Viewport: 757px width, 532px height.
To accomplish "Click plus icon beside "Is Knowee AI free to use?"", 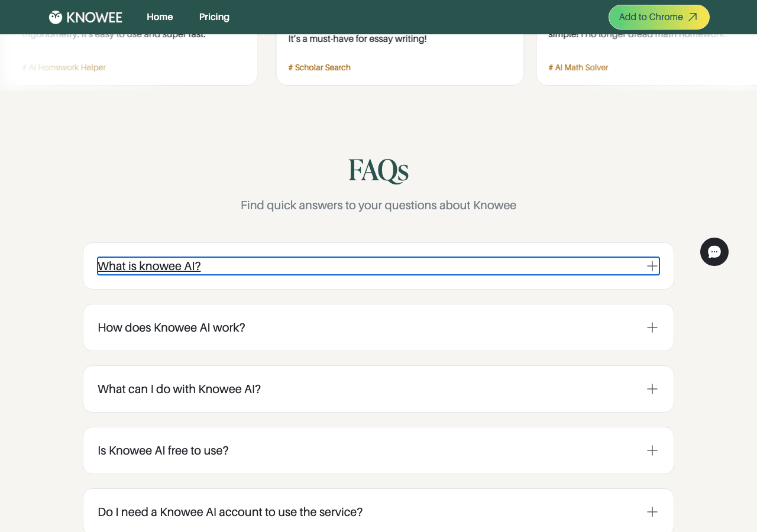I will [x=652, y=450].
